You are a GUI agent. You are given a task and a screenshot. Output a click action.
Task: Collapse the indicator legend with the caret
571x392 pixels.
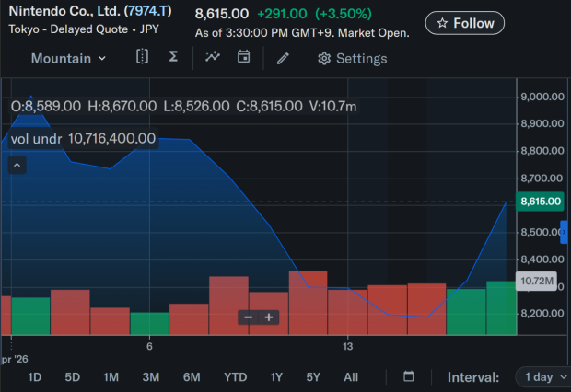17,165
